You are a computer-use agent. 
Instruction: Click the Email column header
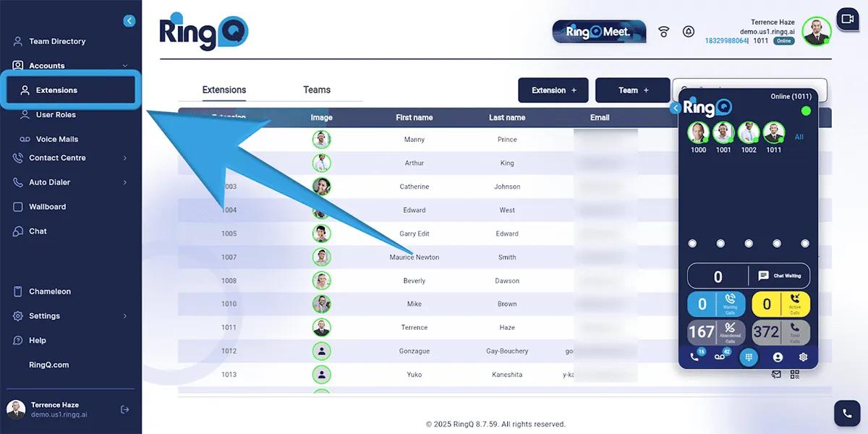click(600, 117)
